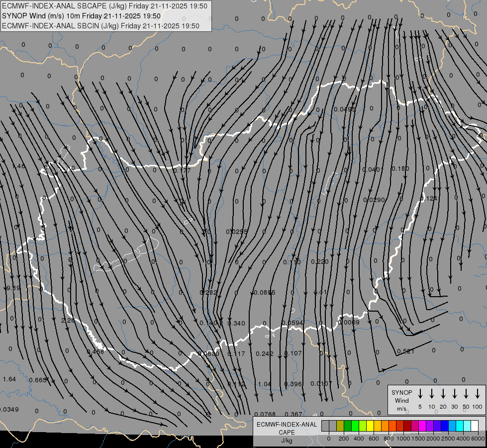Click the map value 0.0290
487x448 pixels.
(x=374, y=200)
